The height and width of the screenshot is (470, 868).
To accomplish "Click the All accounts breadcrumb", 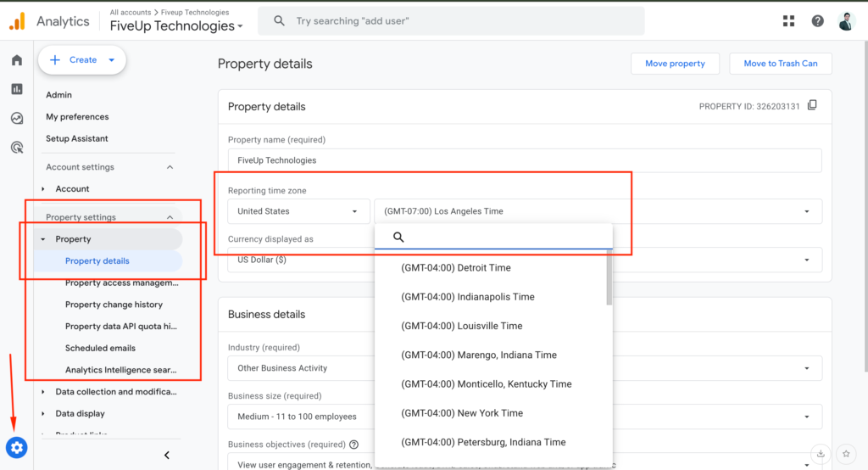I will point(130,12).
